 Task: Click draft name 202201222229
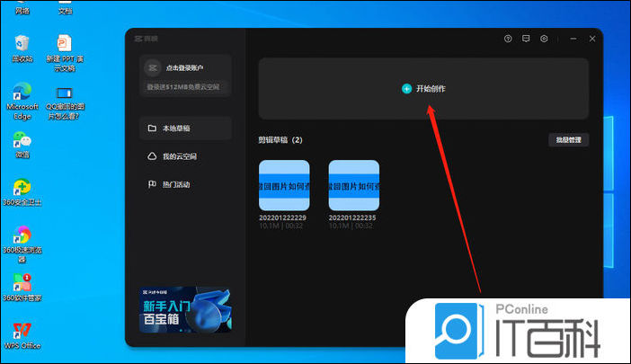[282, 218]
